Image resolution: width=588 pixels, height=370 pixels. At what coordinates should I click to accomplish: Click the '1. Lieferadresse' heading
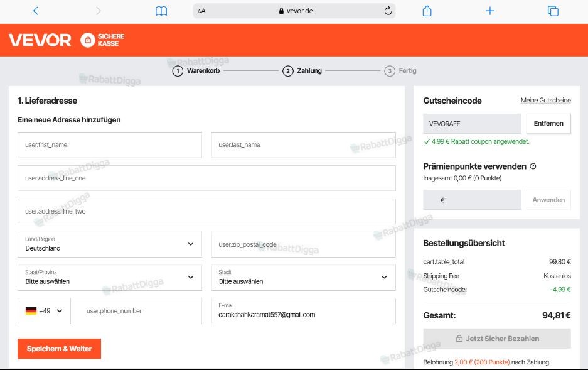[x=47, y=101]
